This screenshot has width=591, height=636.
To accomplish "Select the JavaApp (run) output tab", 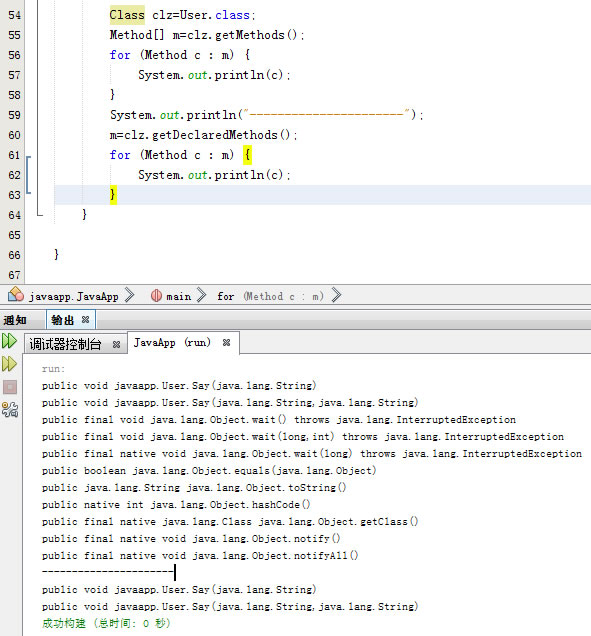I will [172, 343].
